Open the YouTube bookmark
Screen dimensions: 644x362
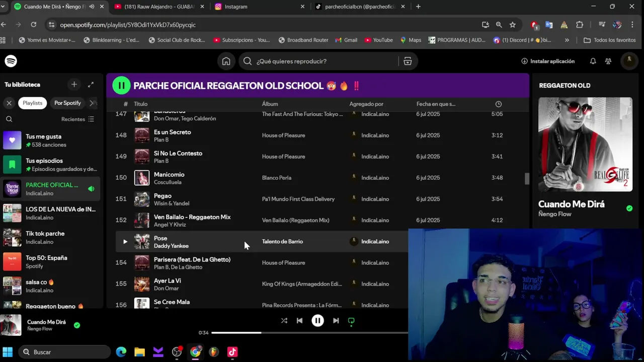coord(378,40)
